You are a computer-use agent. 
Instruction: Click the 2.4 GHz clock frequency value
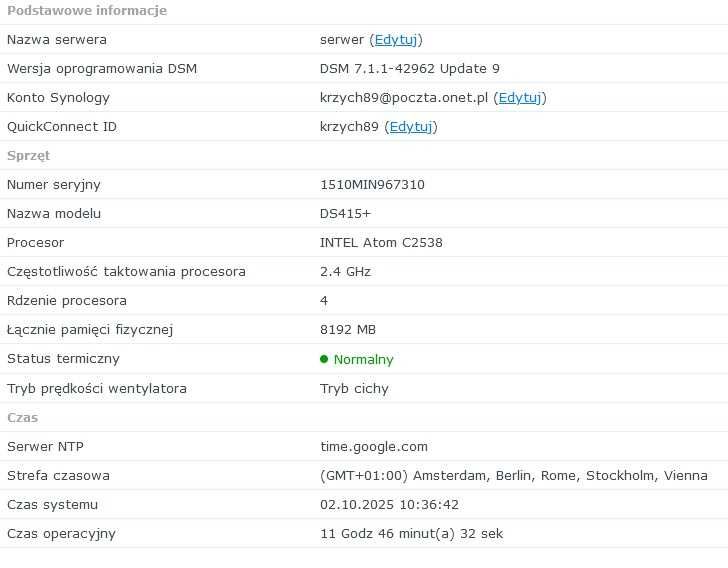click(345, 272)
